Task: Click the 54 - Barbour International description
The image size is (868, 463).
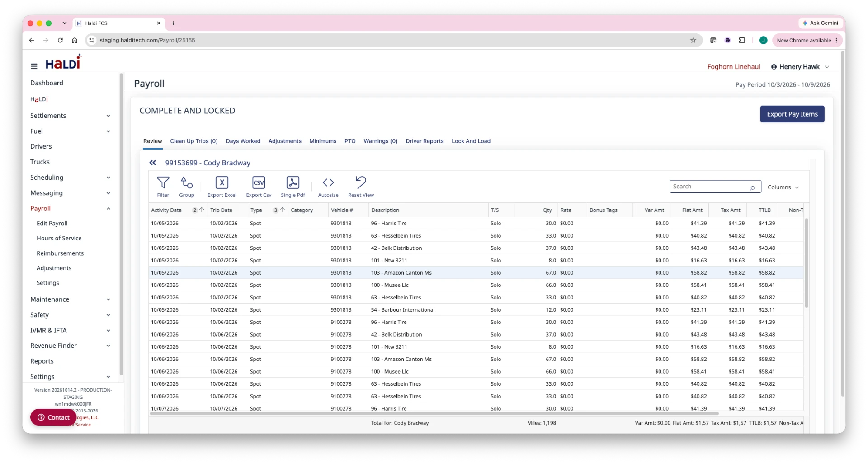Action: click(x=402, y=310)
